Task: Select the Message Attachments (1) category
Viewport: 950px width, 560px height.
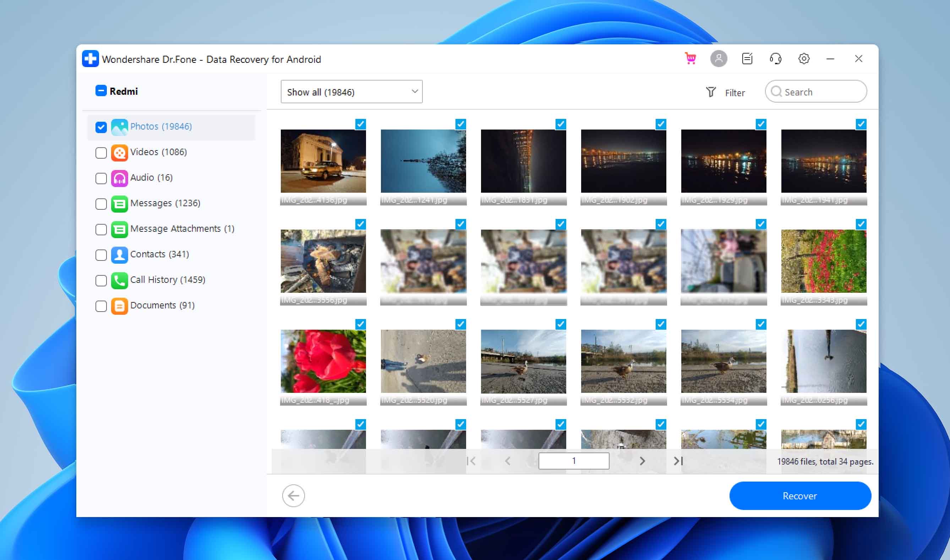Action: 171,230
